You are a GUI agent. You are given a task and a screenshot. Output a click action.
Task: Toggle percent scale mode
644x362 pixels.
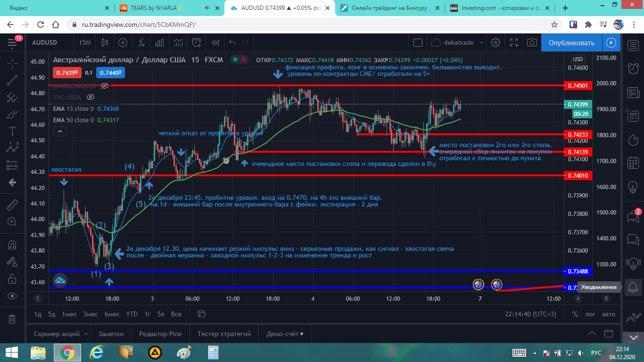pyautogui.click(x=575, y=314)
